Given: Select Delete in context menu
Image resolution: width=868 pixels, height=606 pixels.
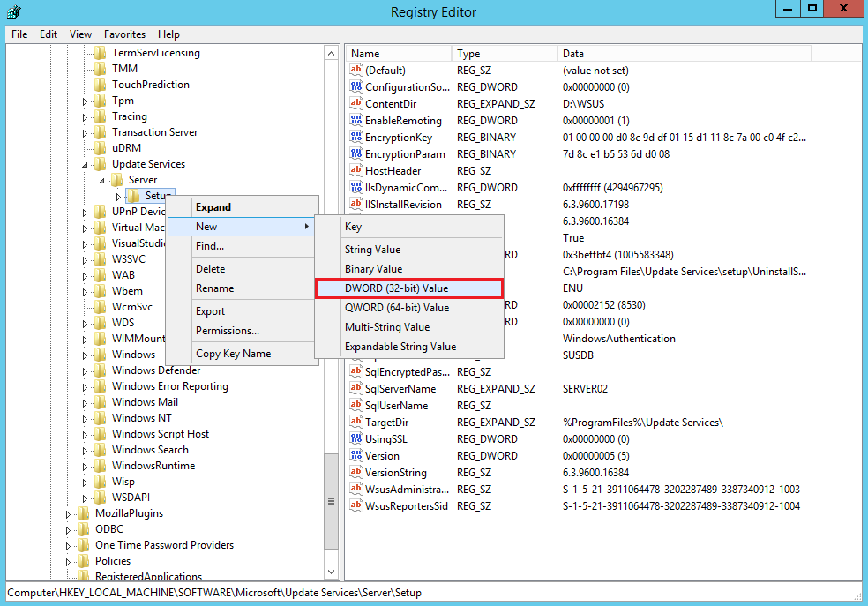Looking at the screenshot, I should pyautogui.click(x=242, y=268).
